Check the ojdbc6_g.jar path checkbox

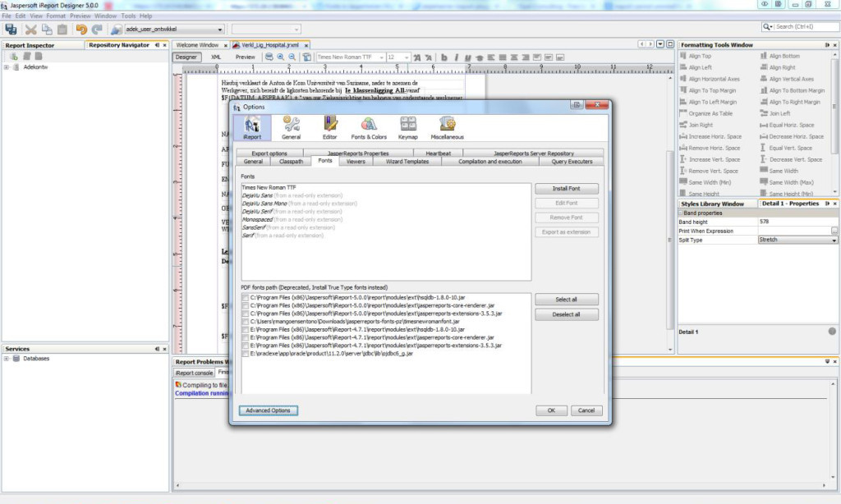(246, 354)
